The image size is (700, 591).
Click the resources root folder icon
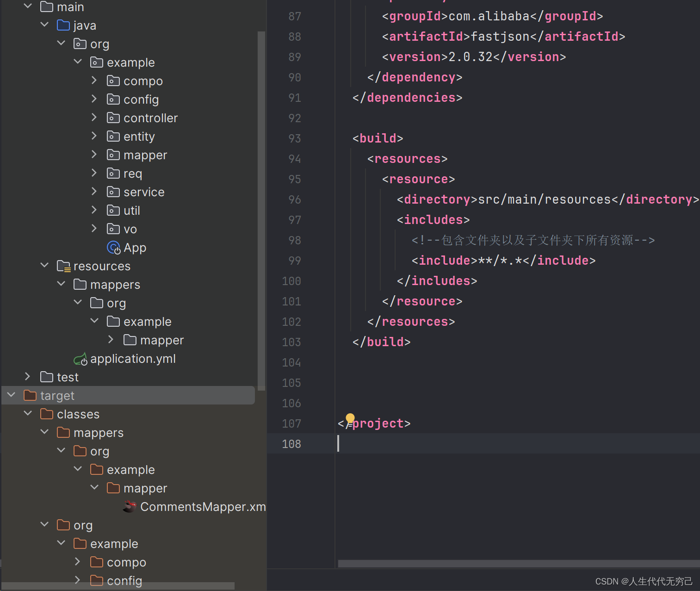point(64,266)
